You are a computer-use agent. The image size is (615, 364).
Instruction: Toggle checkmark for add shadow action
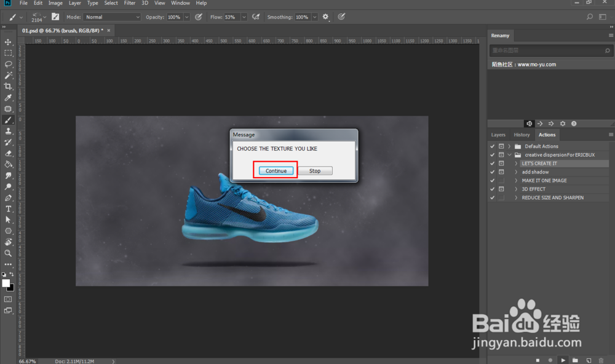tap(492, 172)
